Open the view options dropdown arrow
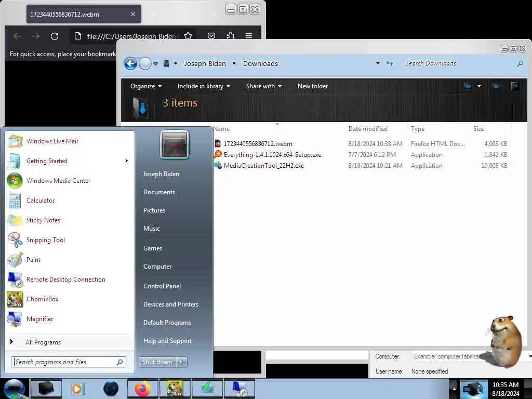Screen dimensions: 532x399 (x=479, y=86)
